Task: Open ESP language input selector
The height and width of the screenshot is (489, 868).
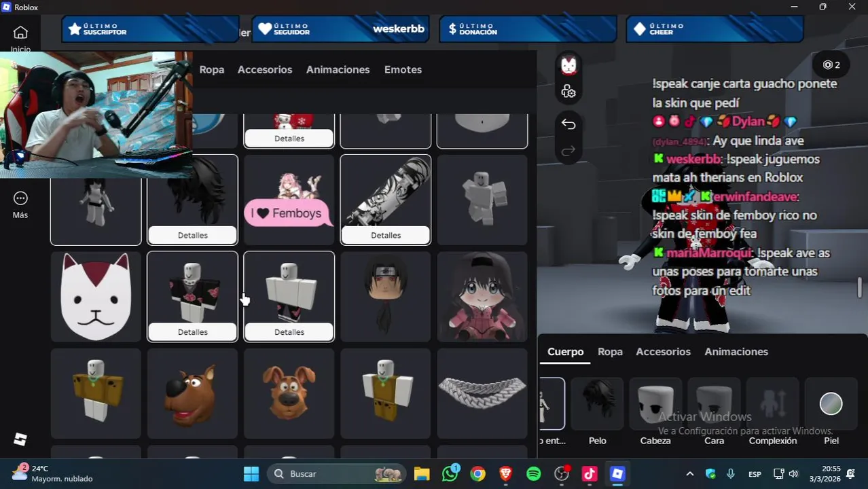Action: pyautogui.click(x=755, y=473)
